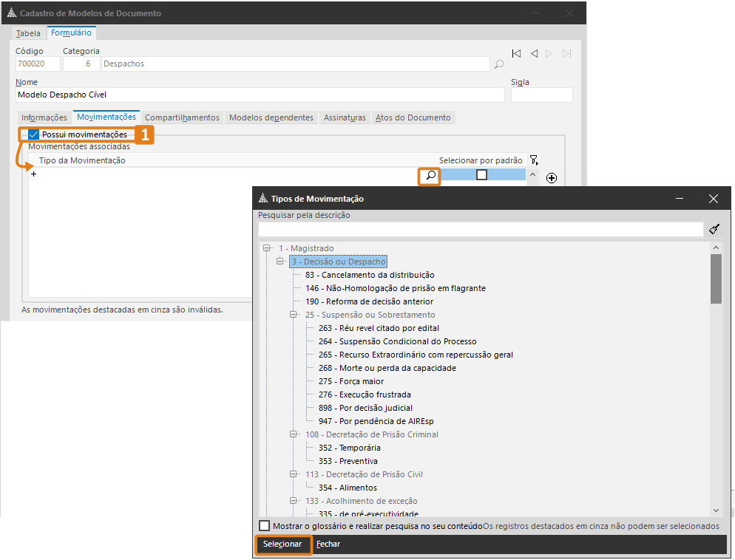
Task: Clear the search with the brush icon
Action: pyautogui.click(x=714, y=230)
